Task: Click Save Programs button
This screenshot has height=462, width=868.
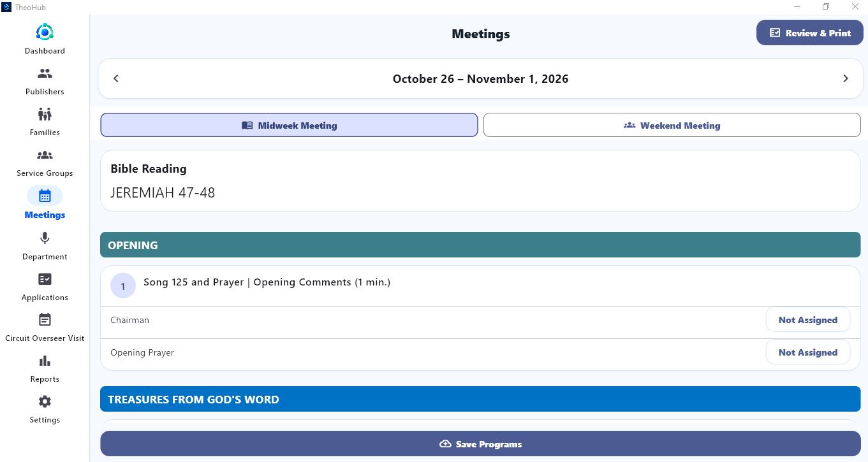Action: click(x=480, y=444)
